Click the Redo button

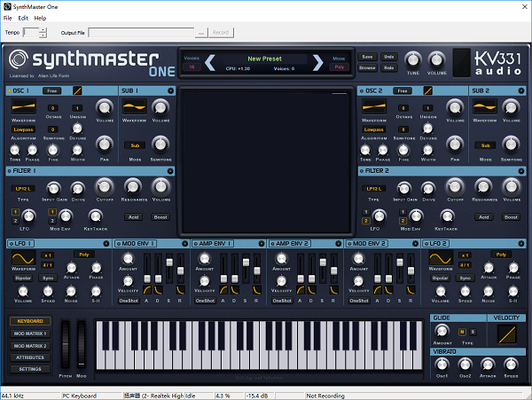pos(389,68)
